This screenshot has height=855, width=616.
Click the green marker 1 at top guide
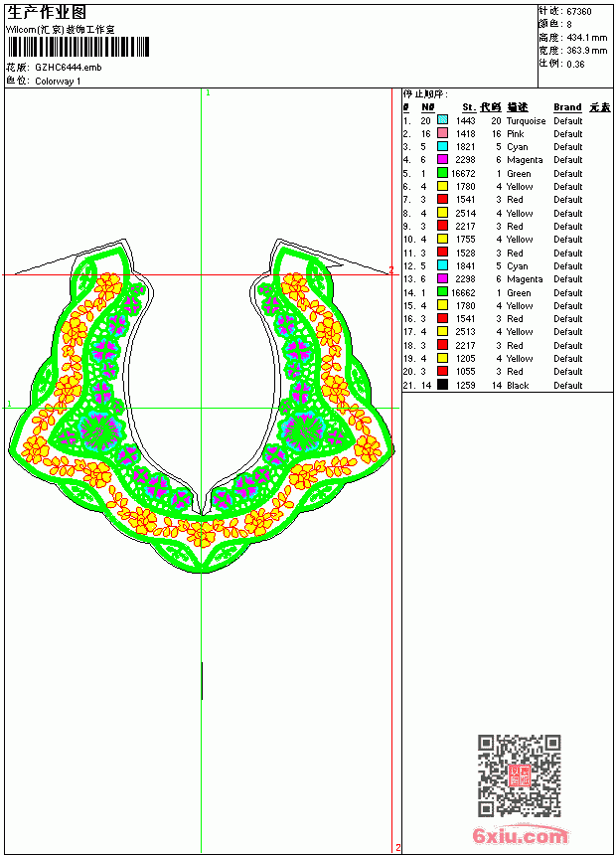208,92
